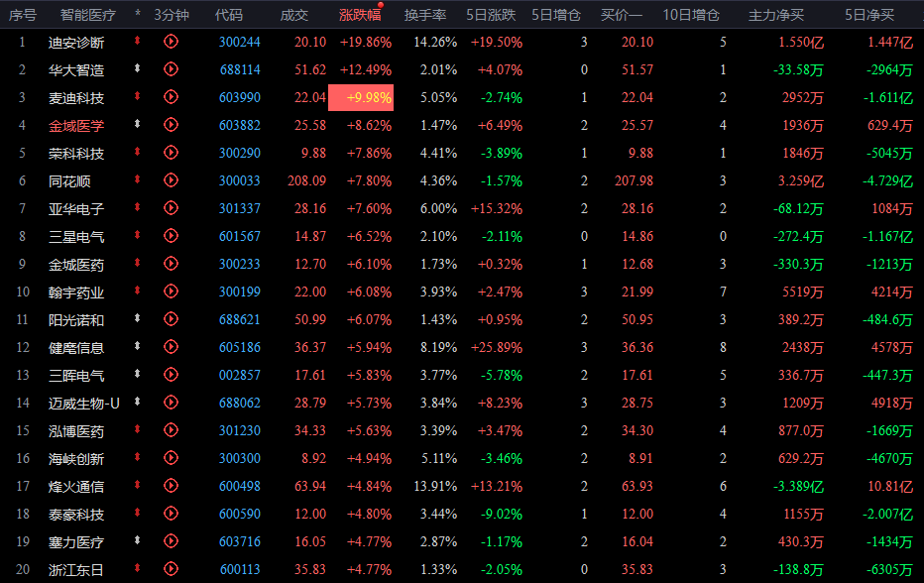Click the 3.259亿 main net buy value
Viewport: 924px width, 583px height.
point(801,181)
